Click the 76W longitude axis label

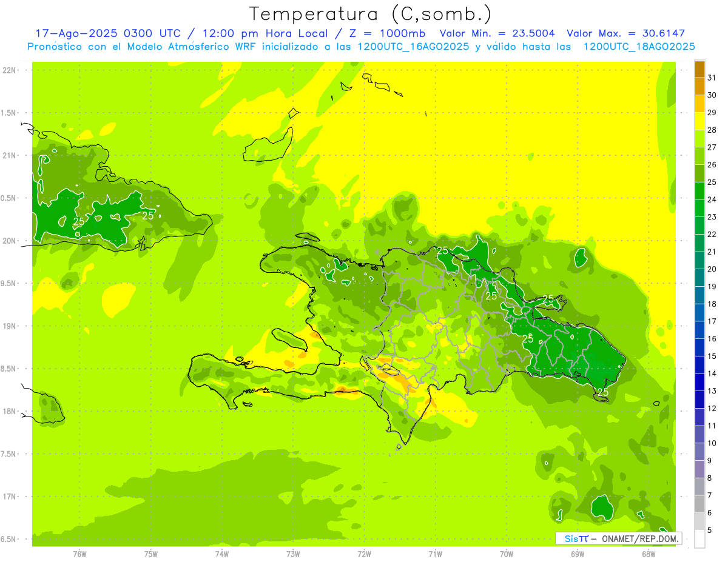pos(79,554)
